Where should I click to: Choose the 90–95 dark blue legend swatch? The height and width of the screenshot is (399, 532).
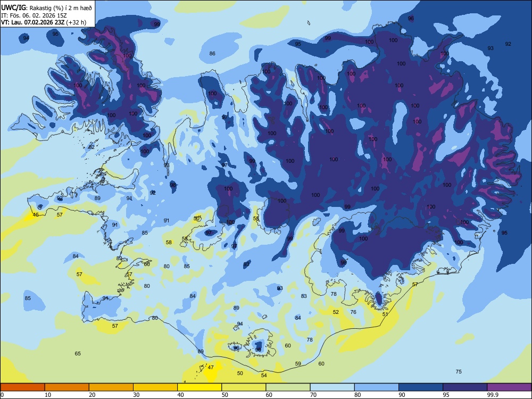(x=421, y=387)
